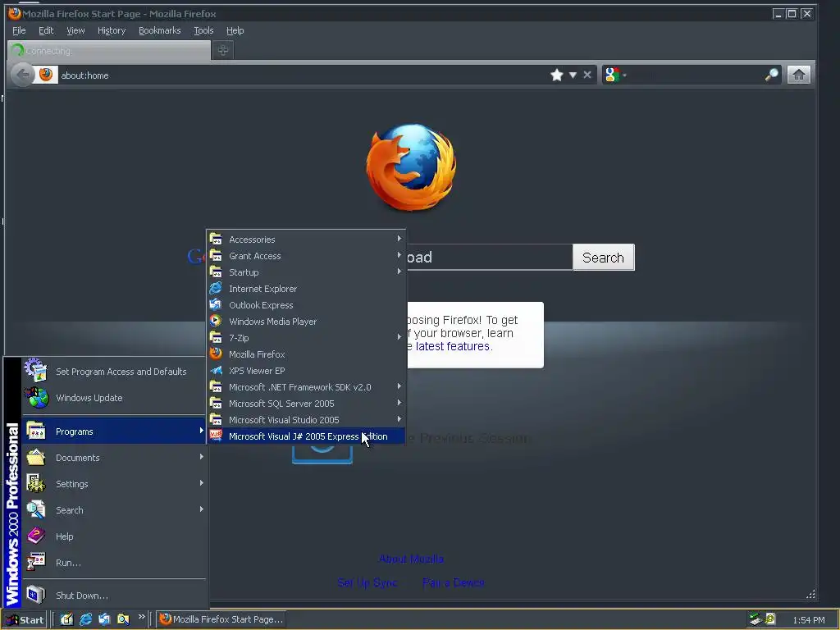
Task: Open the File menu in Firefox
Action: (x=19, y=30)
